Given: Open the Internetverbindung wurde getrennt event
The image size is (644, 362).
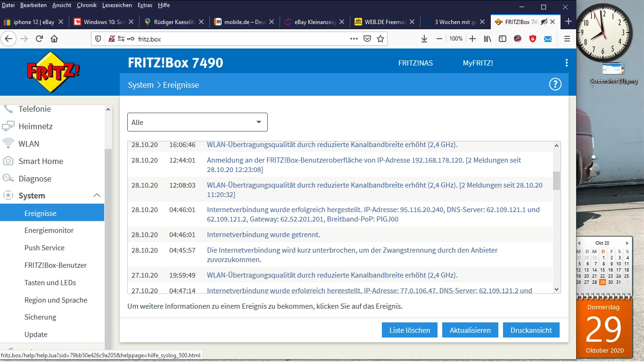Looking at the screenshot, I should [264, 235].
